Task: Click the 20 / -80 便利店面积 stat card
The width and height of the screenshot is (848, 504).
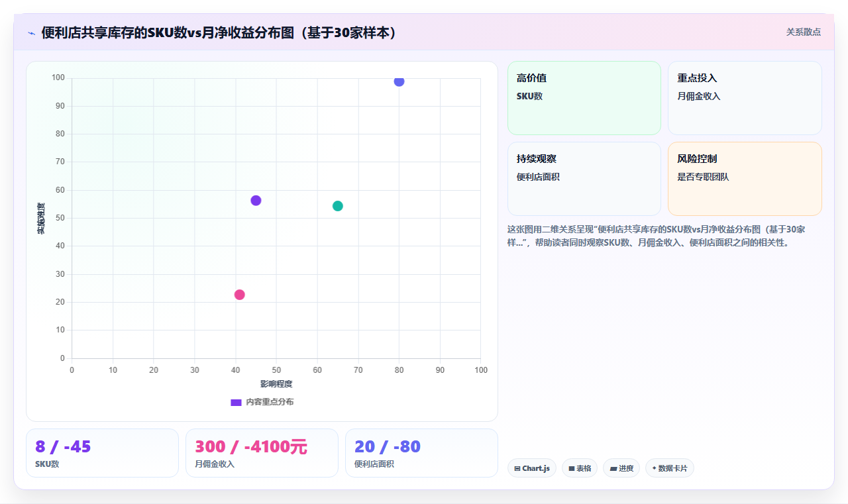Action: (x=421, y=453)
